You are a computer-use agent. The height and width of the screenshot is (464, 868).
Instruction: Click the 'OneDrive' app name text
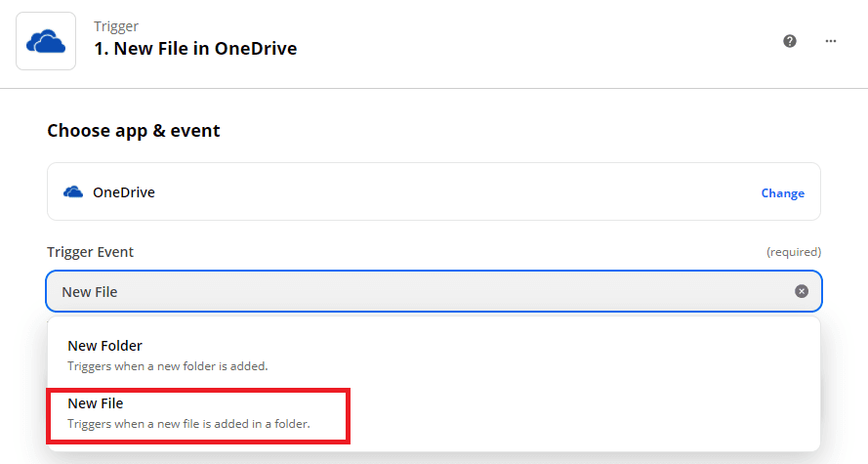124,192
